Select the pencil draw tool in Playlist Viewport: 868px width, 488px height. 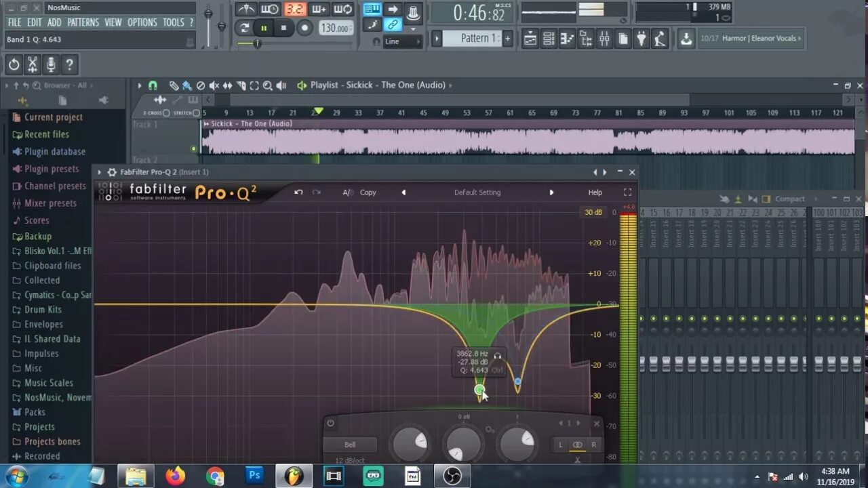pos(174,85)
